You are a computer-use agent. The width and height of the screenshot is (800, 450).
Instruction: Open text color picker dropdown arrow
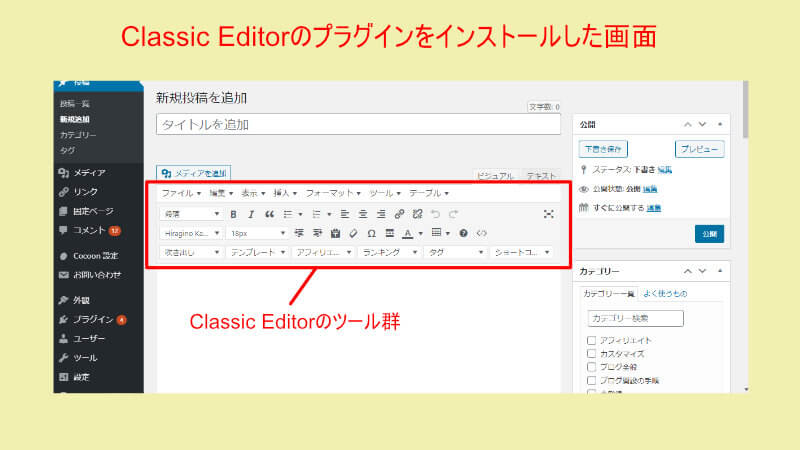click(x=421, y=234)
